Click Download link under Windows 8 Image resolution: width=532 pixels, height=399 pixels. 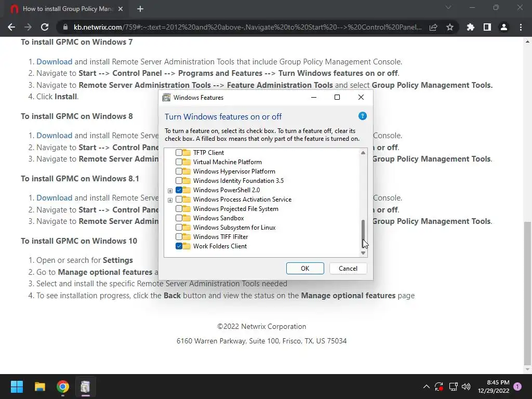tap(54, 136)
